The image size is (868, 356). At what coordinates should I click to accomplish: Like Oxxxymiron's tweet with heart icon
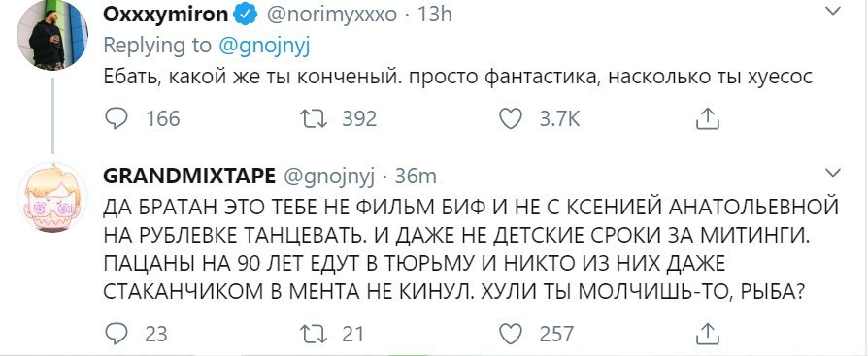pos(511,119)
